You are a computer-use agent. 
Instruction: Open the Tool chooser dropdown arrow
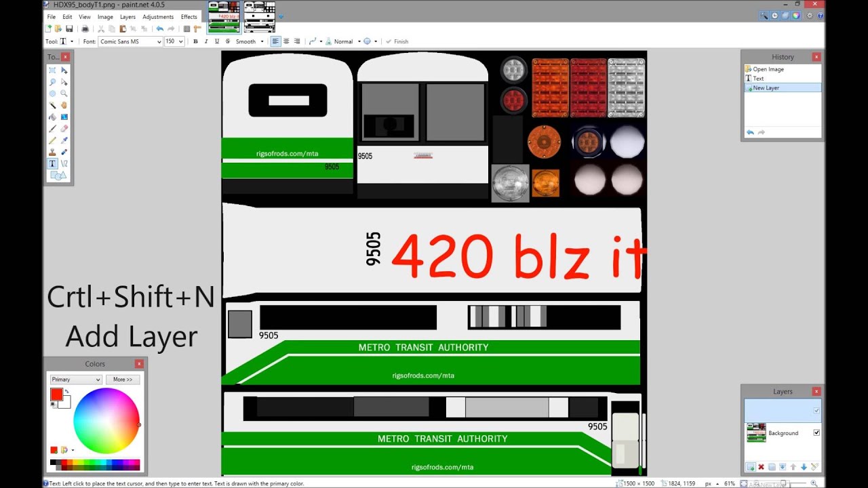[72, 41]
